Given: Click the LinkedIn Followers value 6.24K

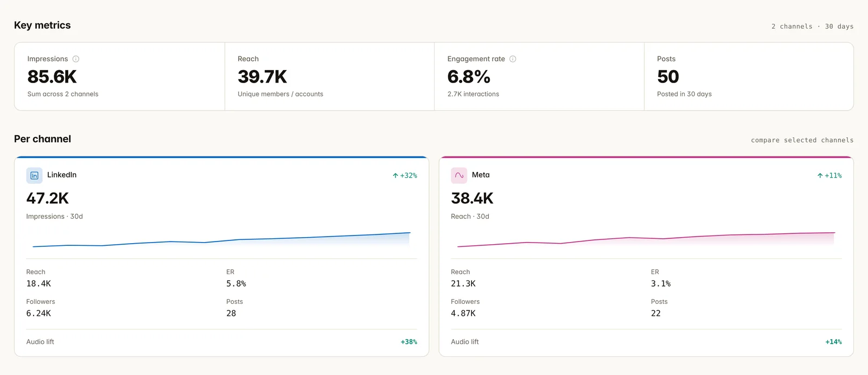Looking at the screenshot, I should coord(39,314).
